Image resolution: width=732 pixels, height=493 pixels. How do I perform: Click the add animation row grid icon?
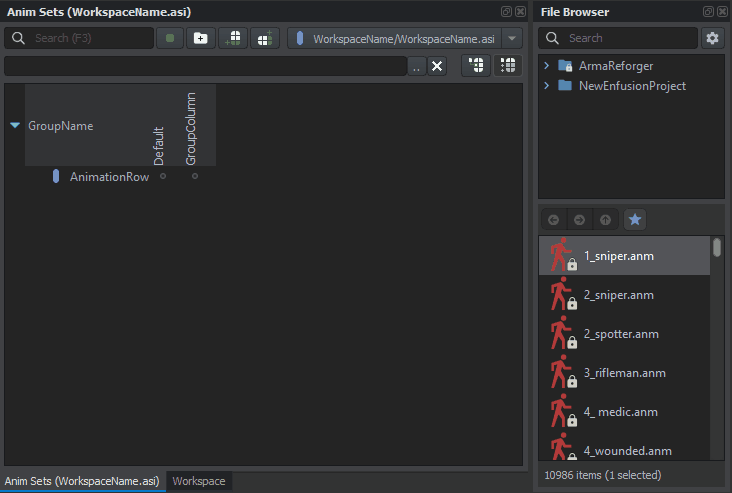click(x=233, y=38)
